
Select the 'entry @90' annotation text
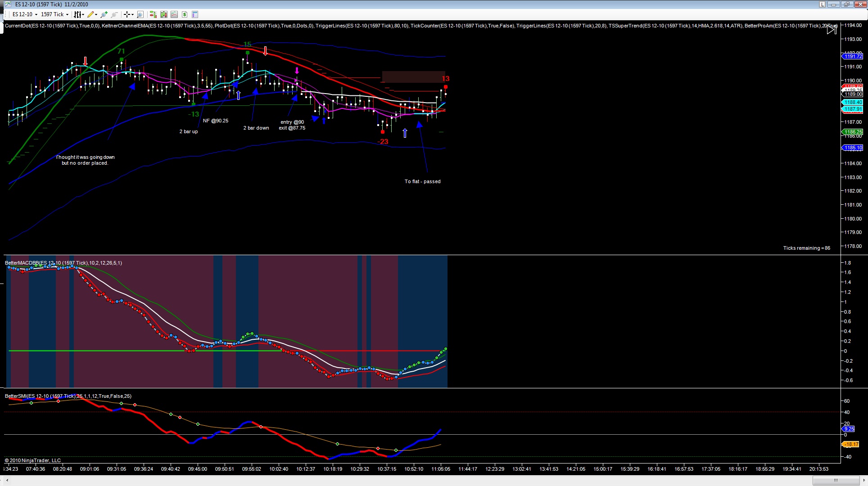coord(292,122)
